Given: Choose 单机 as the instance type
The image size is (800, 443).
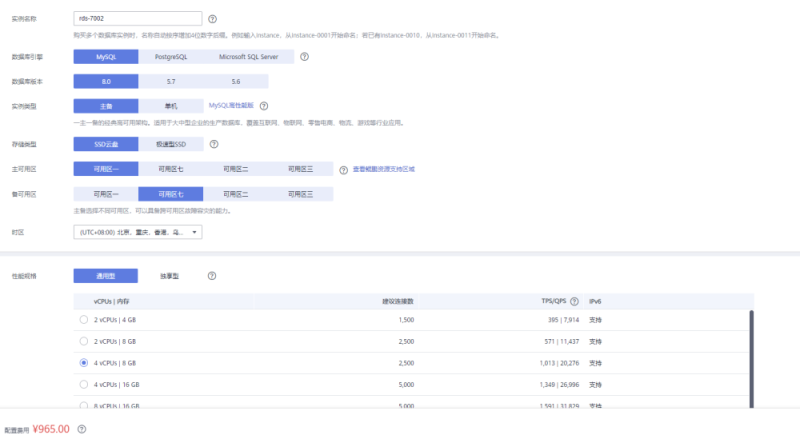Looking at the screenshot, I should [171, 106].
